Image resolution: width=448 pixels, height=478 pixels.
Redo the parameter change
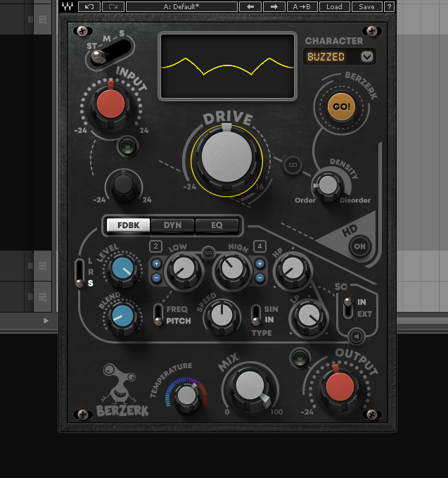tap(113, 7)
